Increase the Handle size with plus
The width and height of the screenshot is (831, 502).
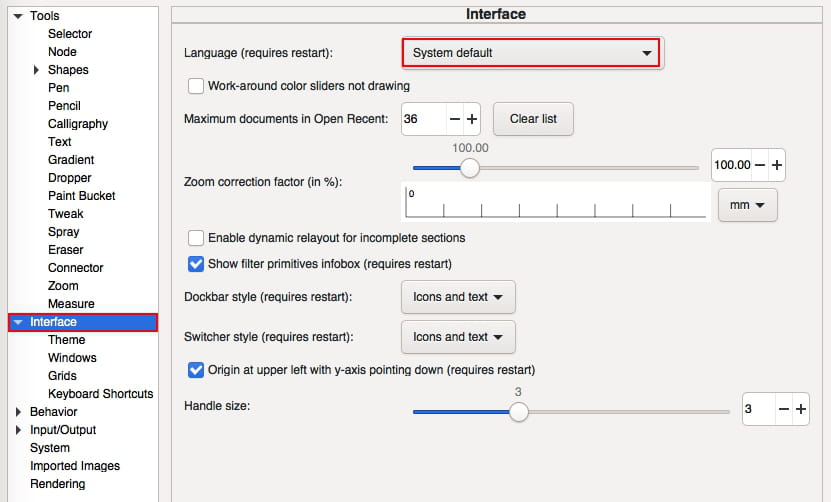click(800, 409)
